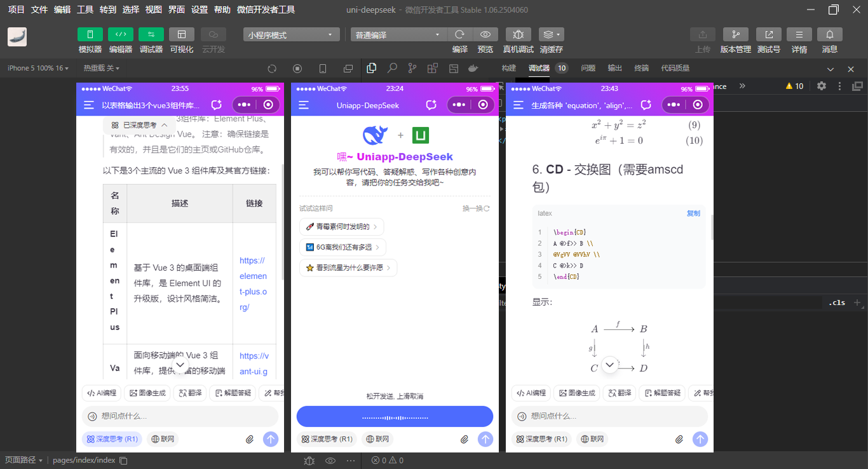
Task: Open the 项目 menu
Action: click(x=15, y=9)
